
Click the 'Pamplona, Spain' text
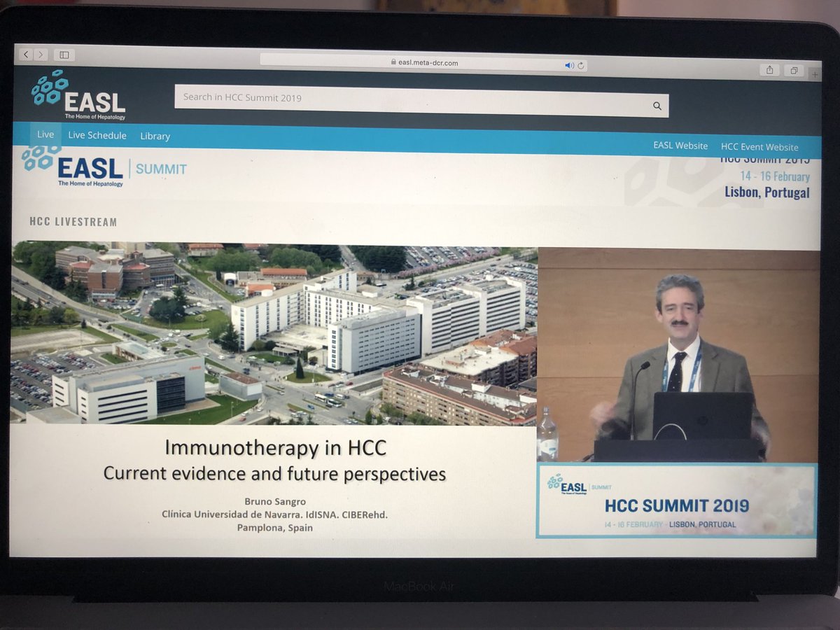[x=274, y=528]
